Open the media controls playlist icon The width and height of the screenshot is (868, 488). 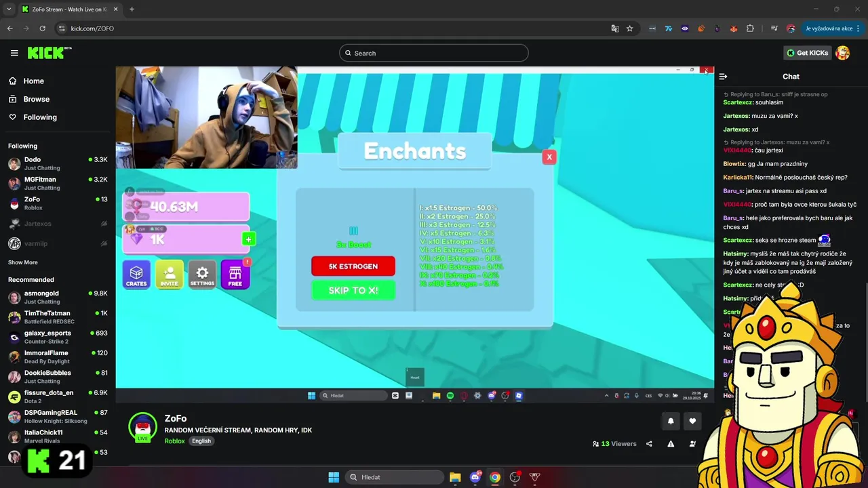pos(774,28)
